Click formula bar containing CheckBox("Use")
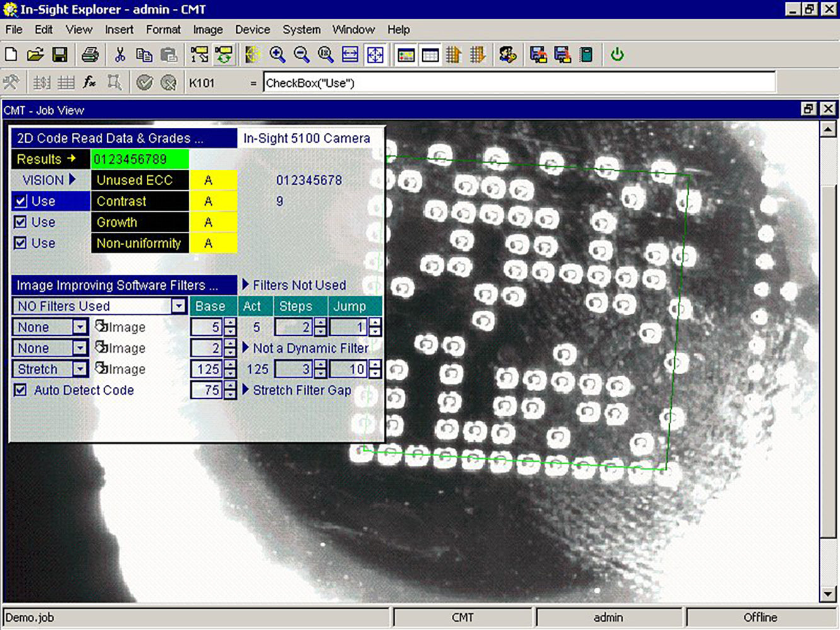This screenshot has height=630, width=840. 519,83
